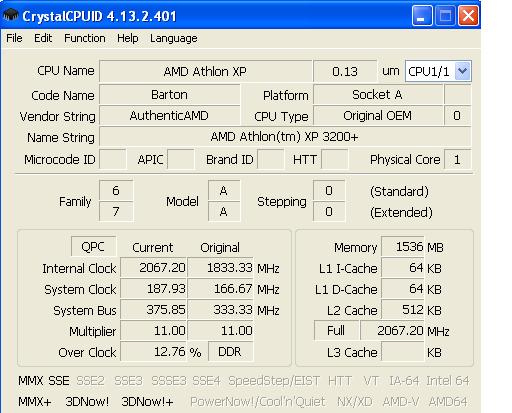Expand the CPU1/1 selector dropdown
Screen dimensions: 512x413
click(x=463, y=71)
